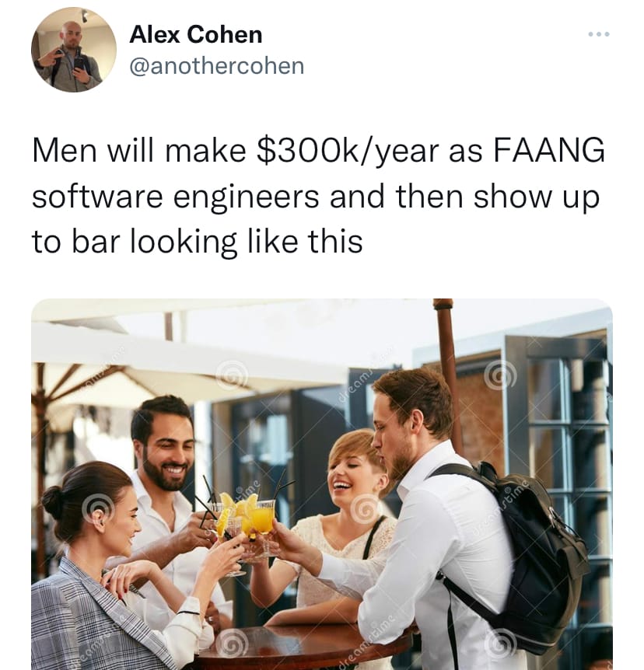
Task: Open the @anothercohen handle link
Action: (216, 66)
